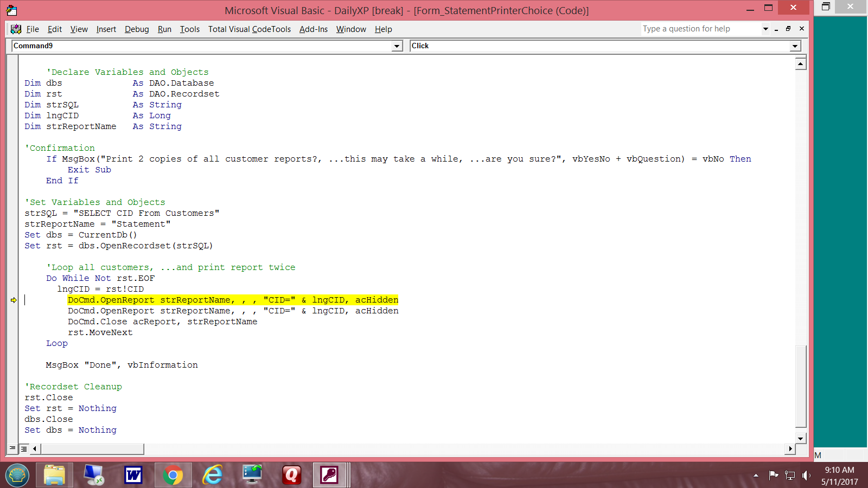Viewport: 868px width, 488px height.
Task: Open the Add-Ins menu
Action: click(x=314, y=29)
